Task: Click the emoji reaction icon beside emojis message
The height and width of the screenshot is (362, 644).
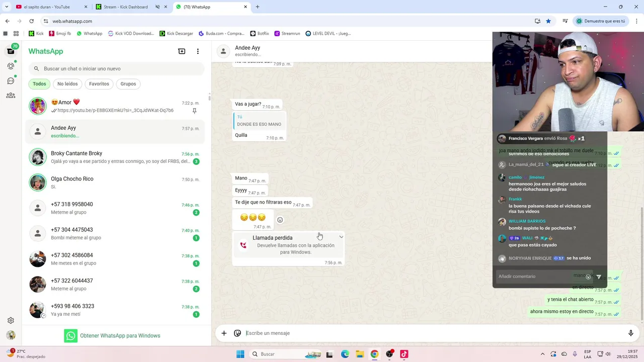Action: tap(280, 220)
